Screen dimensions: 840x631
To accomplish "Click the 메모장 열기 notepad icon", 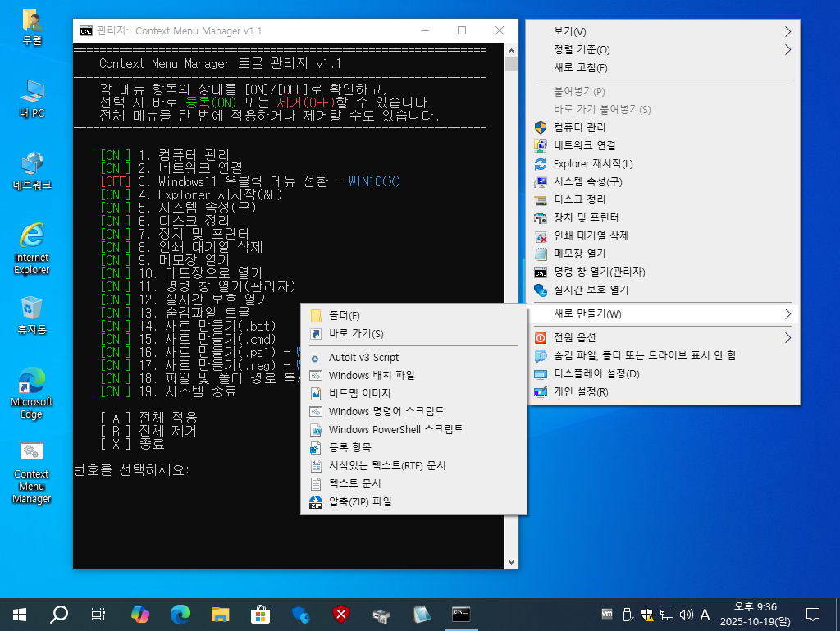I will click(541, 254).
